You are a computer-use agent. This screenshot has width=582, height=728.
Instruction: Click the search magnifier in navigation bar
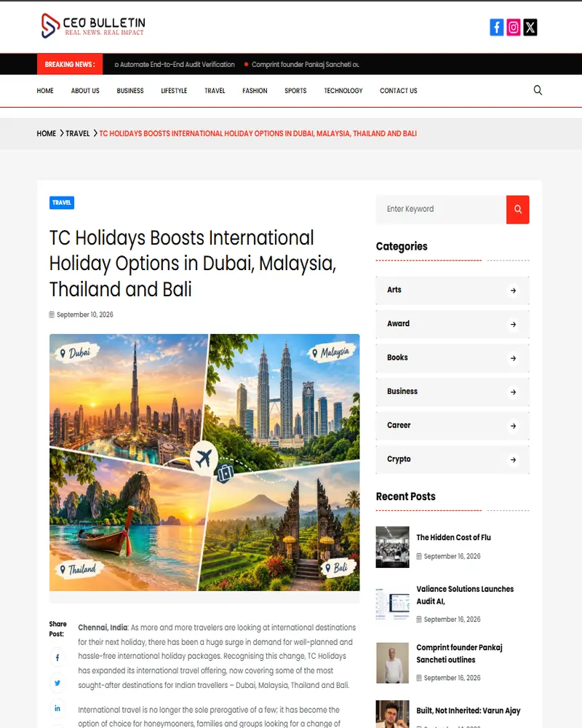pyautogui.click(x=538, y=90)
